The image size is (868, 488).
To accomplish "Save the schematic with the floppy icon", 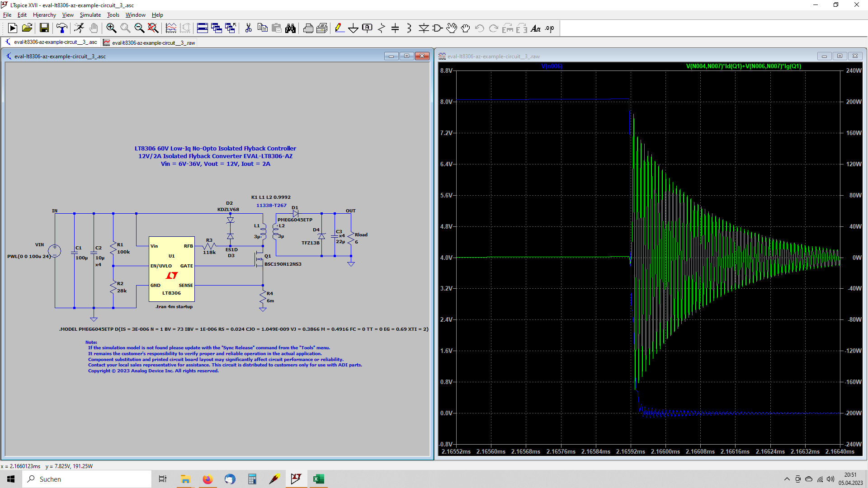I will pos(44,28).
